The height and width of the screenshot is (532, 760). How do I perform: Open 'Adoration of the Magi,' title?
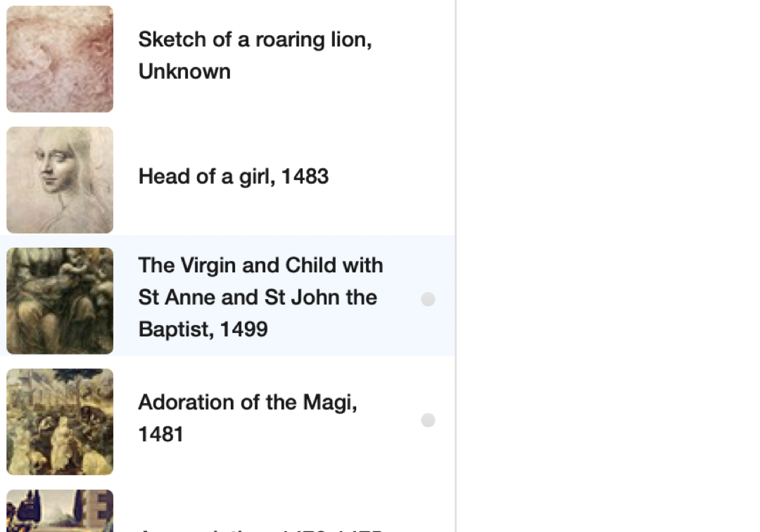[248, 403]
